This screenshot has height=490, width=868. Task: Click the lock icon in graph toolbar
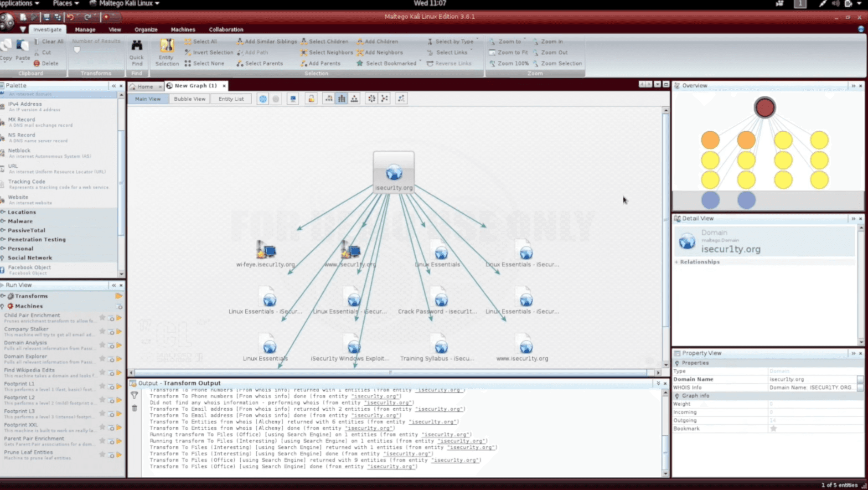(x=311, y=98)
